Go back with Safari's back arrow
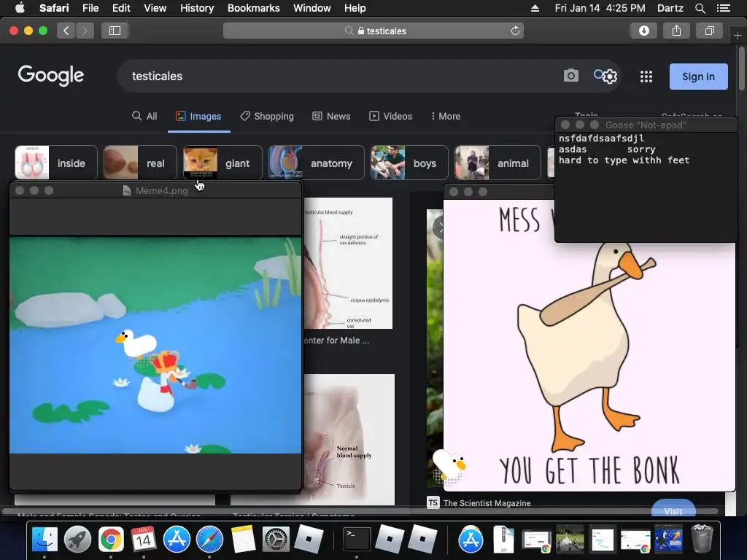Screen dimensions: 747x560 tap(66, 31)
